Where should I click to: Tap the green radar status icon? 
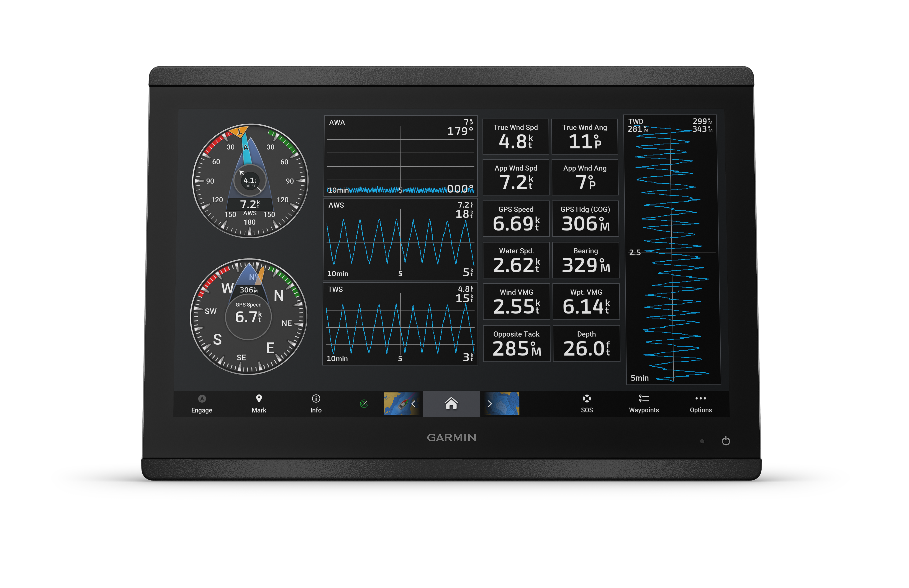click(364, 404)
